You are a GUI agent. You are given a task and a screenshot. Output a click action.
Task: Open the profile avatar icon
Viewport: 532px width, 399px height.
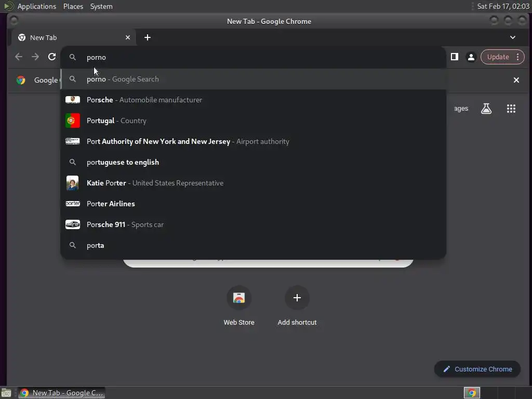471,57
